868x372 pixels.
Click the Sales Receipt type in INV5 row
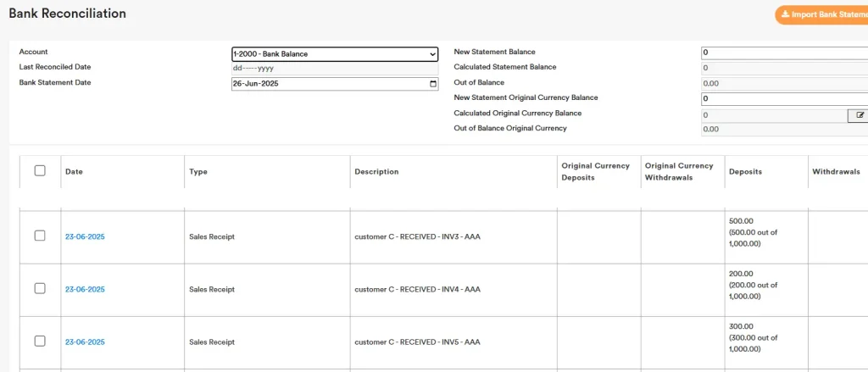tap(212, 342)
